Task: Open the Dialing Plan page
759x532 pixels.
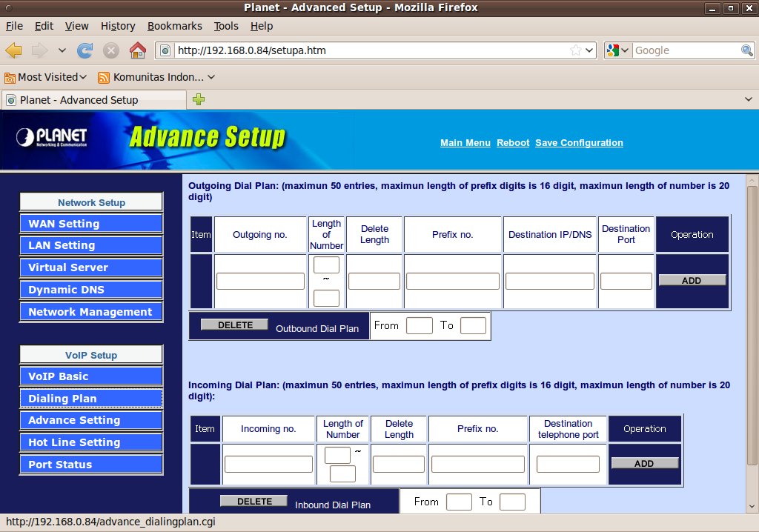Action: 91,399
